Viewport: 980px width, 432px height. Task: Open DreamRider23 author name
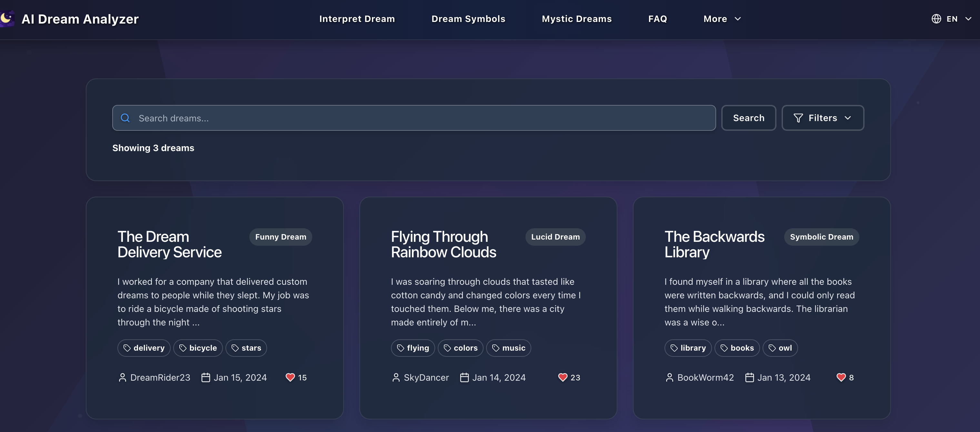(x=160, y=377)
